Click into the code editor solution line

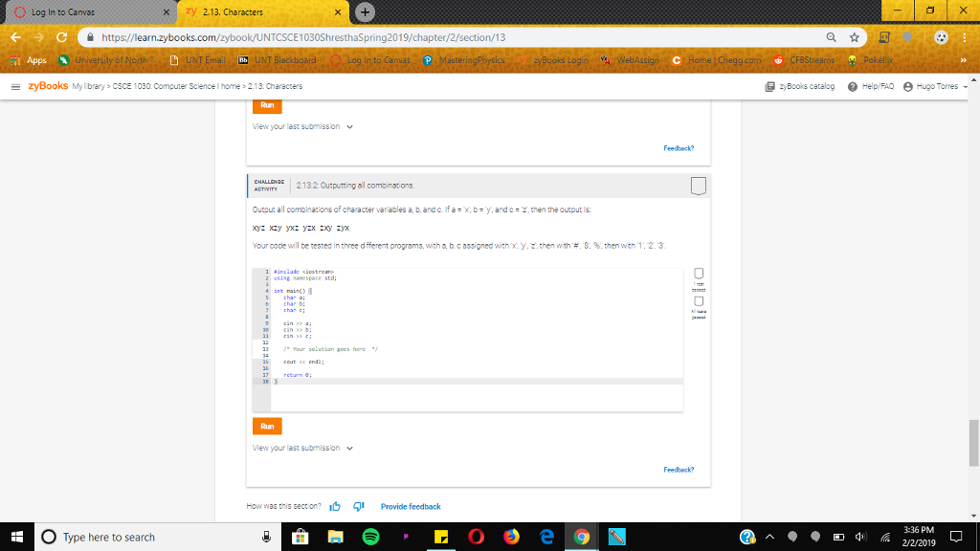(330, 349)
